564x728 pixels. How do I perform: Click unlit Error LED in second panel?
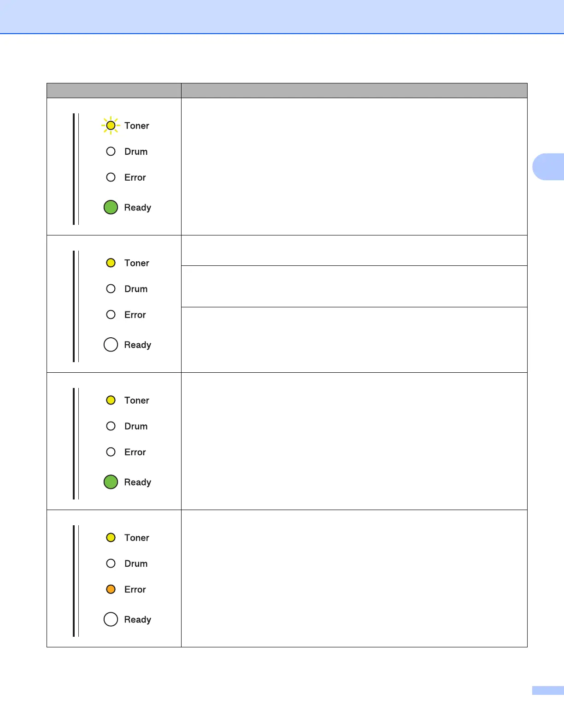(x=111, y=315)
